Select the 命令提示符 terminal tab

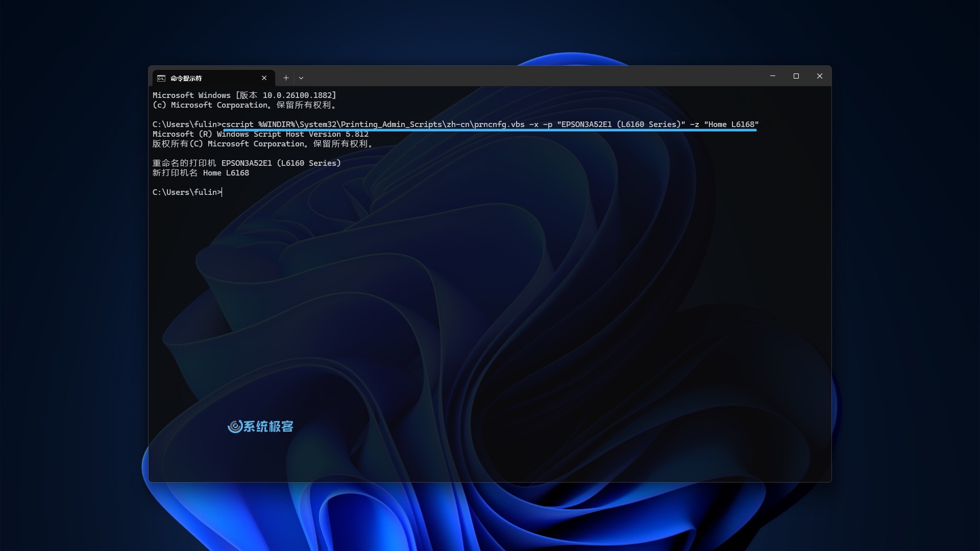(x=213, y=78)
